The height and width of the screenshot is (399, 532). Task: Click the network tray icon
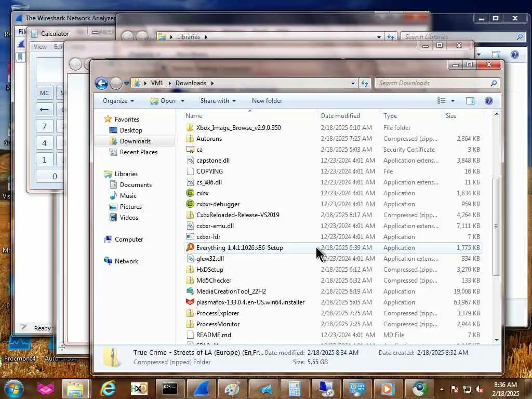(x=467, y=389)
